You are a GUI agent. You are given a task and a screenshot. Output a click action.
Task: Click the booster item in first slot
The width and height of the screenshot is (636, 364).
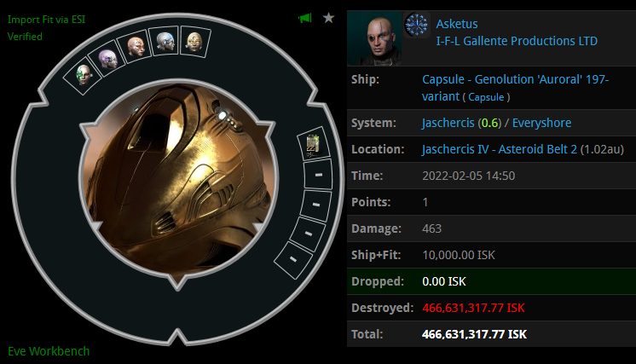coord(313,145)
